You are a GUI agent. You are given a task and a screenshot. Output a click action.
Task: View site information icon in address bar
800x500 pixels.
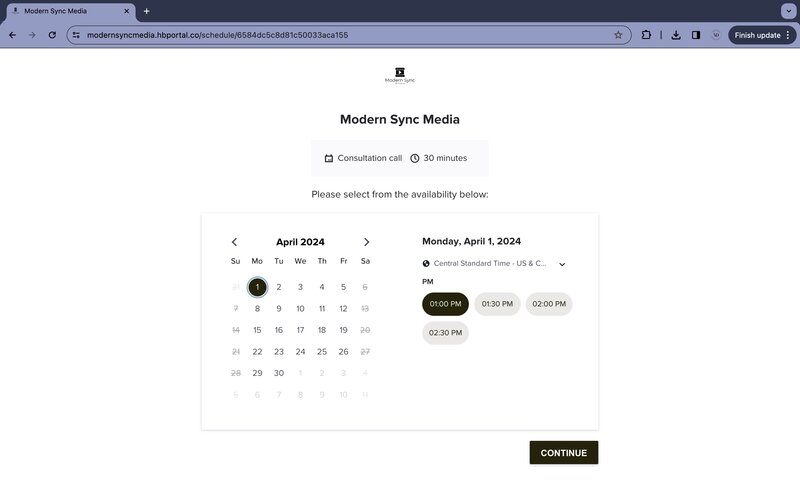click(x=76, y=35)
